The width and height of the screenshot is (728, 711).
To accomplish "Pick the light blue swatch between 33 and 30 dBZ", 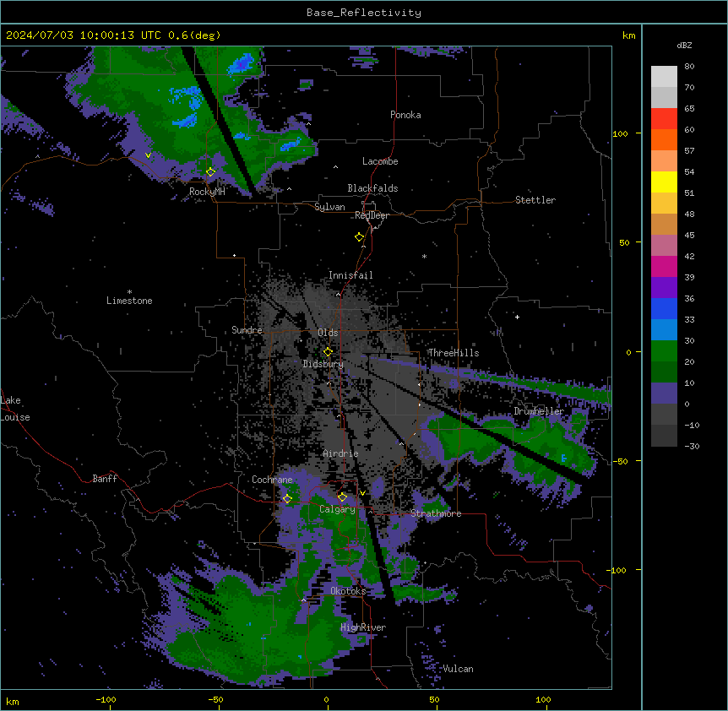I will 664,329.
